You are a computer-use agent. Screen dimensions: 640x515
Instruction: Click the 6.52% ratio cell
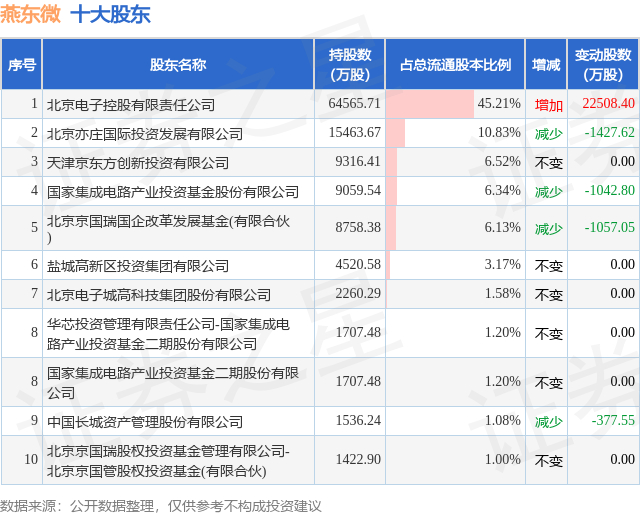[x=455, y=162]
